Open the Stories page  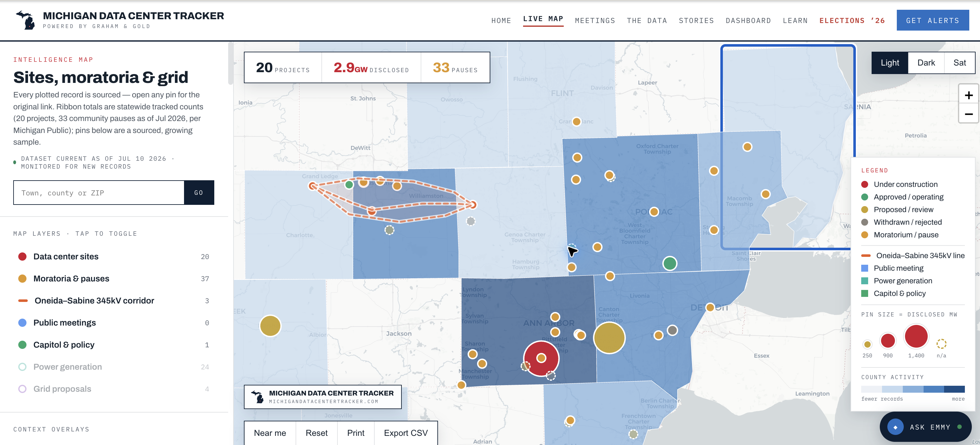click(696, 20)
